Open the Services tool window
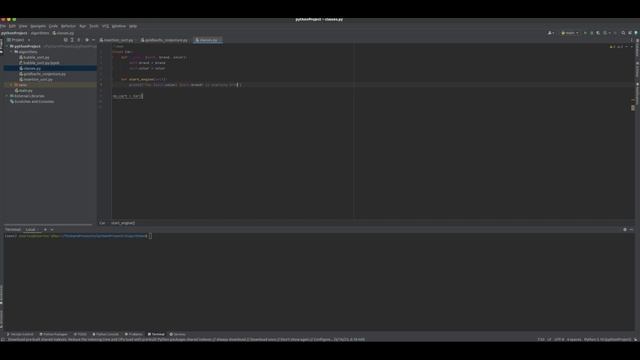Viewport: 640px width, 360px height. [x=178, y=334]
